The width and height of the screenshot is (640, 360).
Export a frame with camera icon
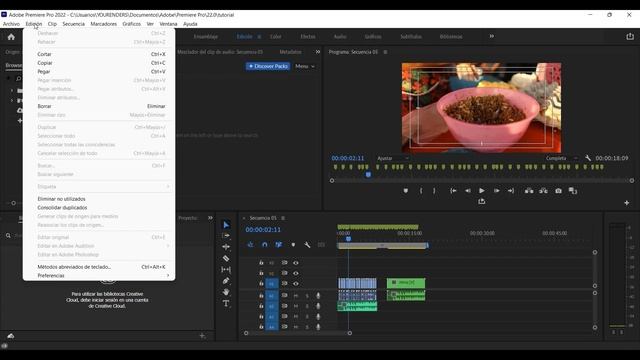tap(558, 191)
